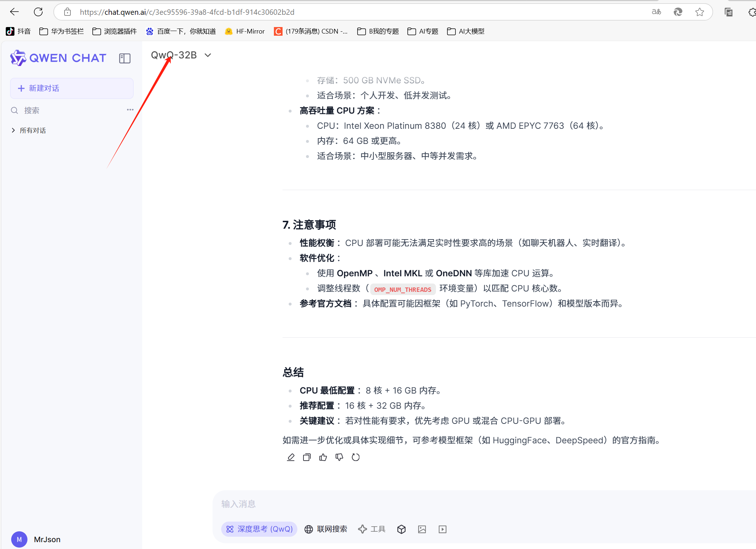Viewport: 756px width, 549px height.
Task: Copy the response with copy icon
Action: tap(307, 457)
